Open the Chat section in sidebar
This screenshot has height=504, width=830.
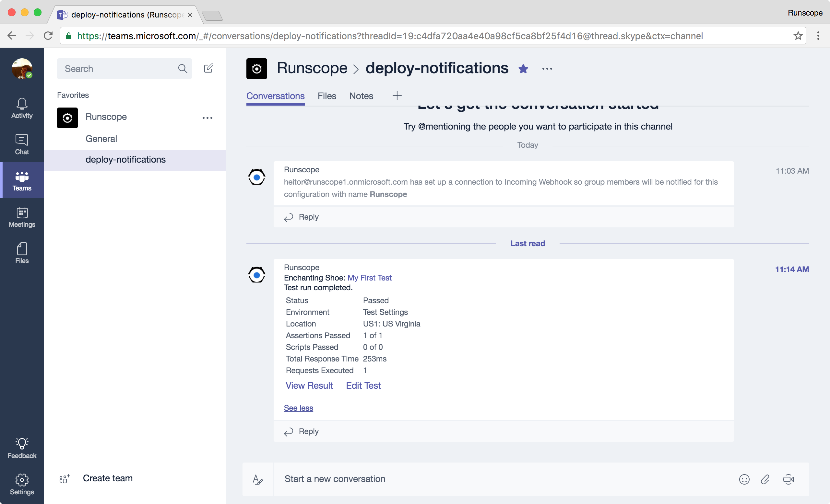point(22,144)
